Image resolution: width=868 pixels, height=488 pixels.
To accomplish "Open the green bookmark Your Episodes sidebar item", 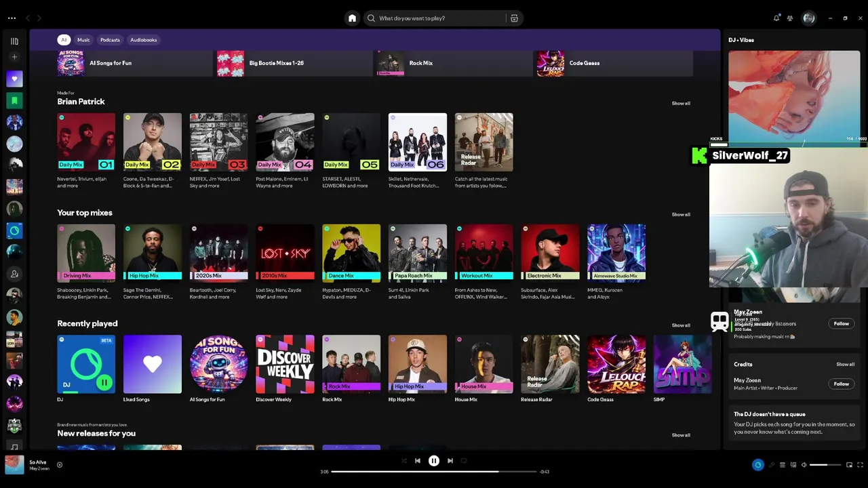I will (14, 100).
